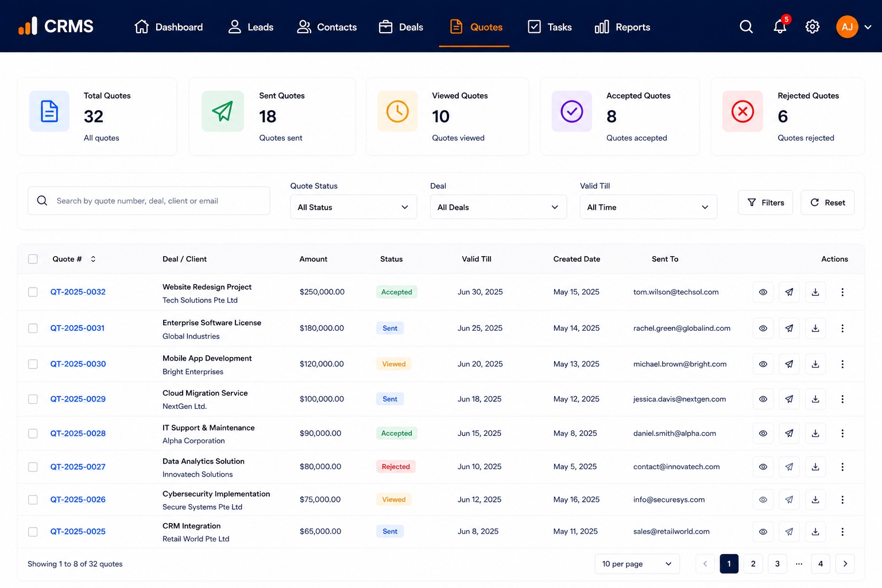Go to page 3
The image size is (882, 588).
coord(777,564)
